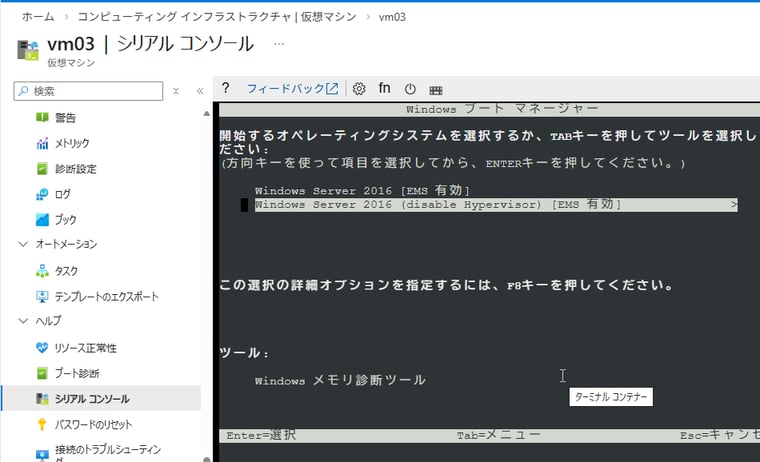Image resolution: width=760 pixels, height=462 pixels.
Task: Collapse the オートメーション section chevron
Action: [x=23, y=244]
